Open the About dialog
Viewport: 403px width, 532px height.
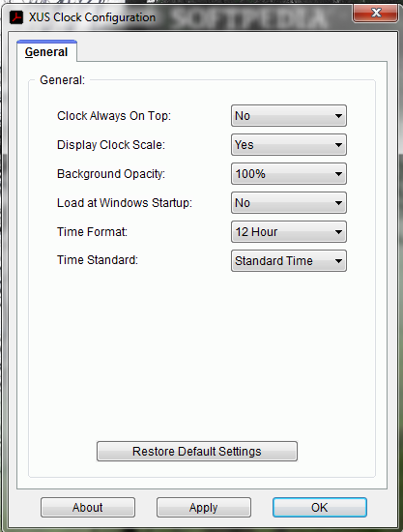88,508
